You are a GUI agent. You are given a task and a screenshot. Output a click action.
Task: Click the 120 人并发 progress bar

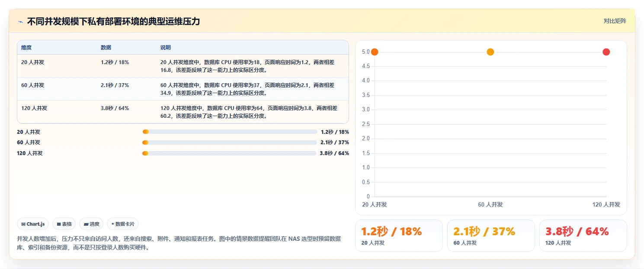[x=229, y=153]
